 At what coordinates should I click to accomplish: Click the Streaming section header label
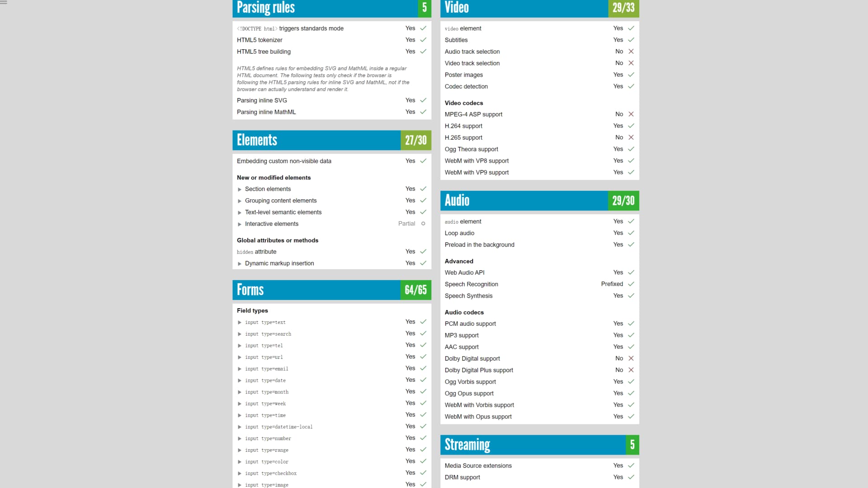tap(467, 445)
